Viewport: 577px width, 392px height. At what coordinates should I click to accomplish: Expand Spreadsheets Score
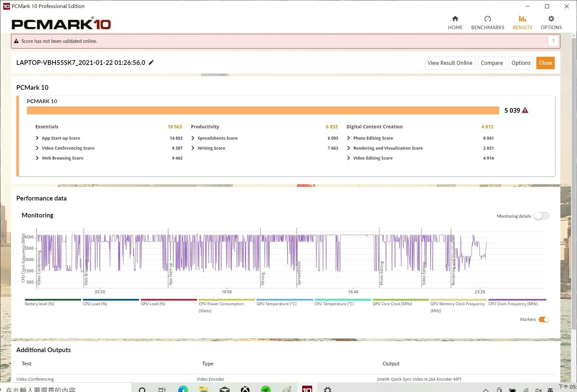pos(193,138)
